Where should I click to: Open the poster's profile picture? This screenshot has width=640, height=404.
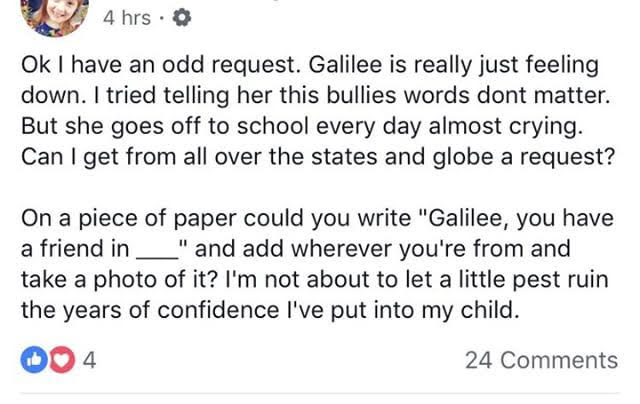(56, 16)
